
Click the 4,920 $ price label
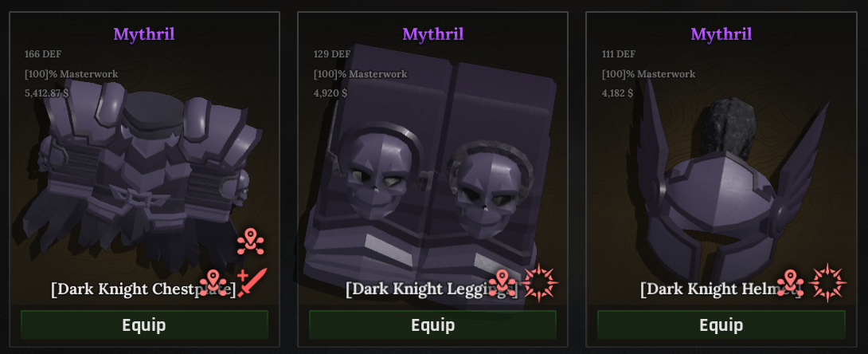pos(330,93)
